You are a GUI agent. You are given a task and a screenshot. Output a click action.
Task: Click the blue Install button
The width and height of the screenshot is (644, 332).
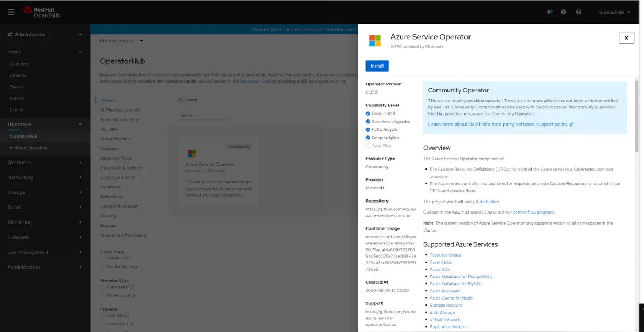[x=376, y=66]
